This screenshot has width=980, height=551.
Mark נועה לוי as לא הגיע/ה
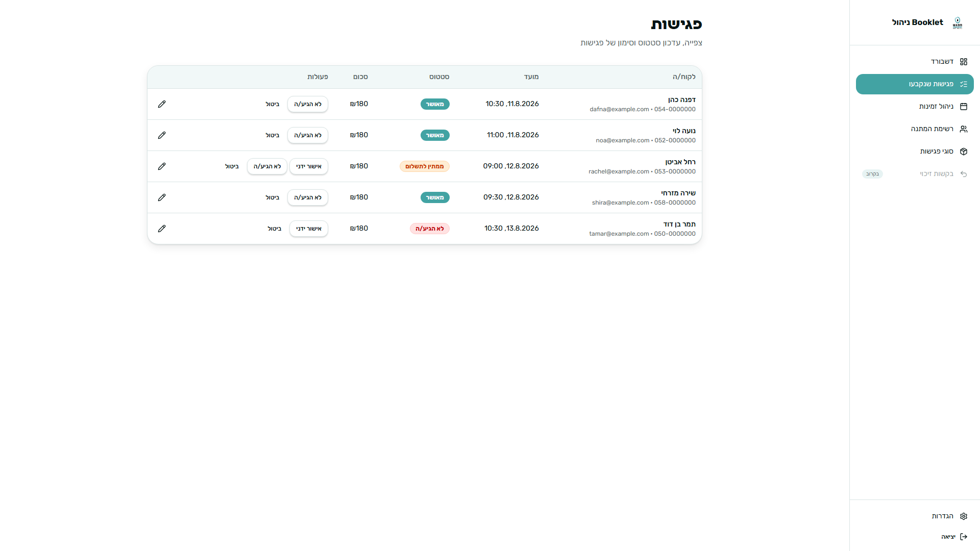pyautogui.click(x=308, y=135)
